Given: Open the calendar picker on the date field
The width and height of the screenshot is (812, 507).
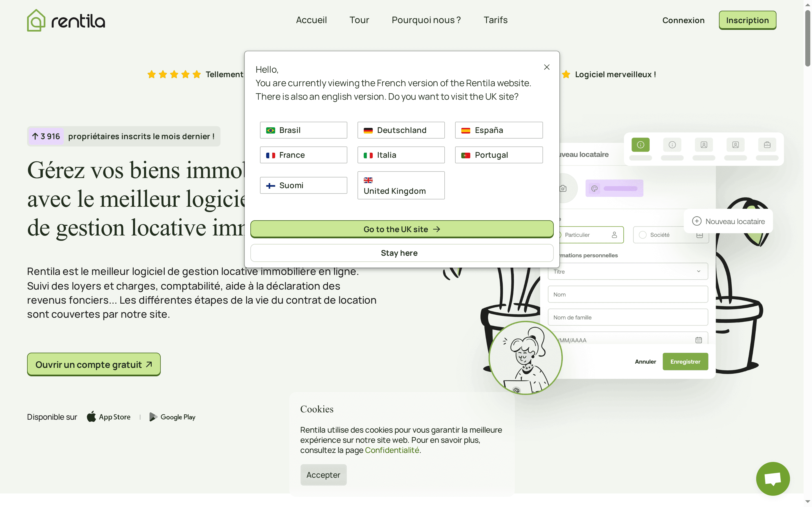Looking at the screenshot, I should click(x=699, y=340).
